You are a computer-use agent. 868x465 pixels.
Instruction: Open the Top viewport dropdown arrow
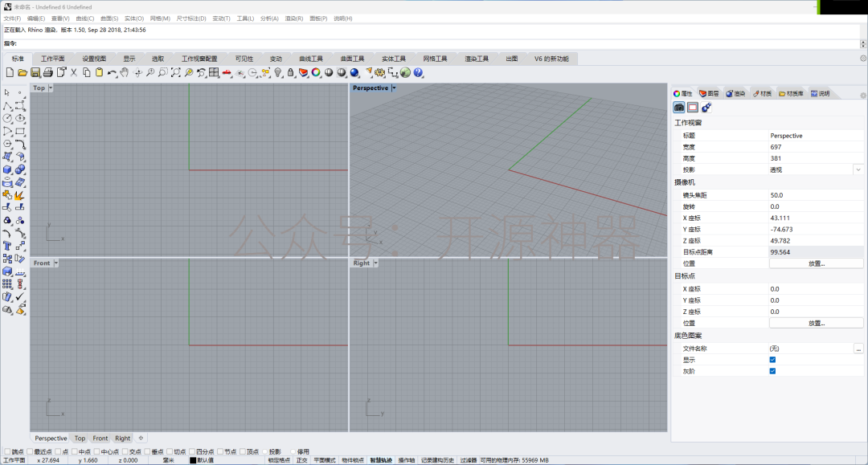51,88
